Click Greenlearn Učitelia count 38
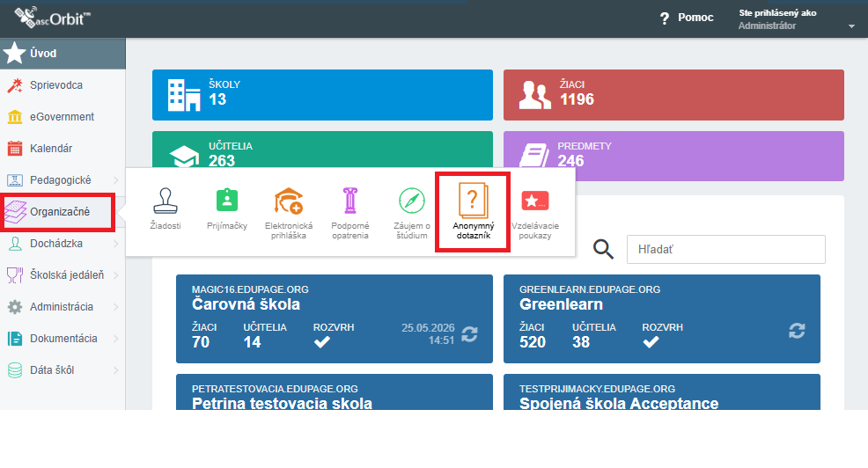 tap(581, 342)
